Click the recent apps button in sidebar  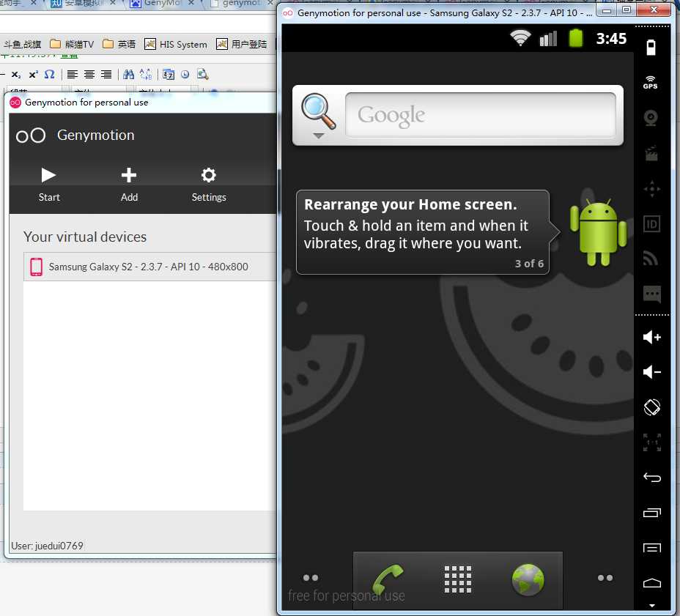pos(652,513)
